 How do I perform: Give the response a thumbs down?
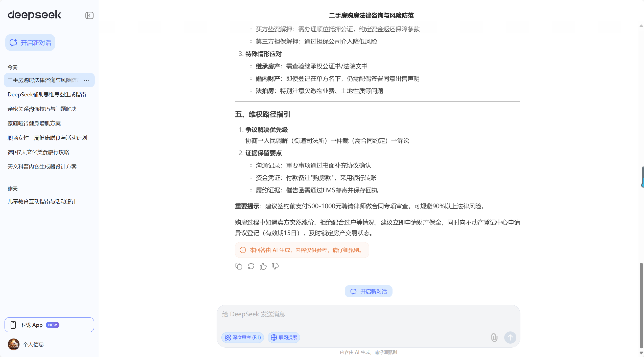[x=275, y=266]
